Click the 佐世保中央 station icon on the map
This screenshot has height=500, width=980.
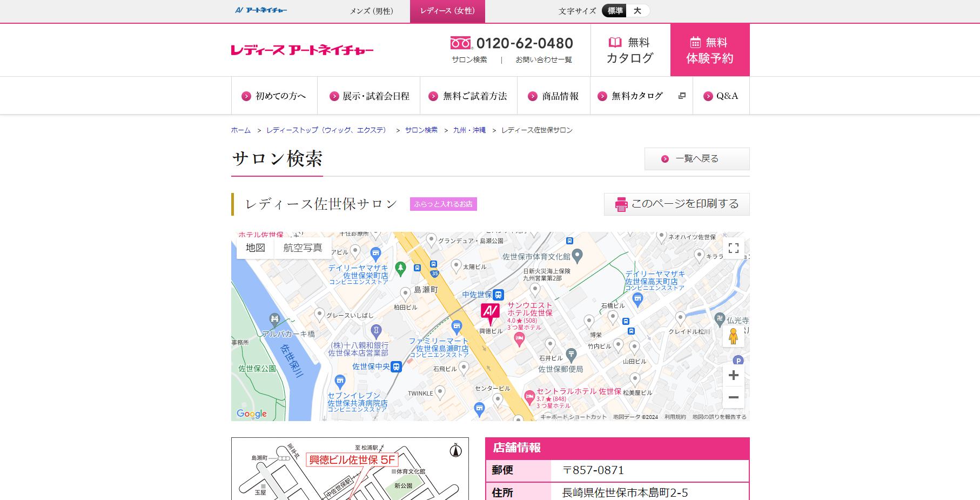tap(396, 366)
